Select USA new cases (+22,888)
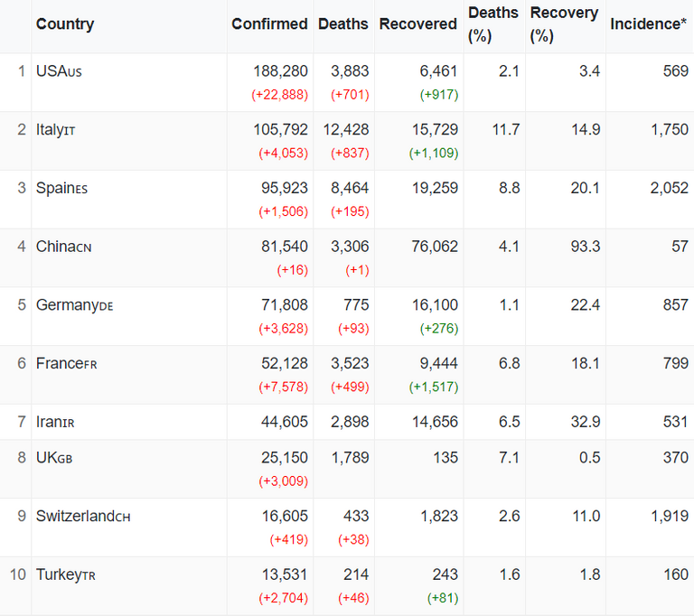This screenshot has height=616, width=694. pyautogui.click(x=280, y=95)
